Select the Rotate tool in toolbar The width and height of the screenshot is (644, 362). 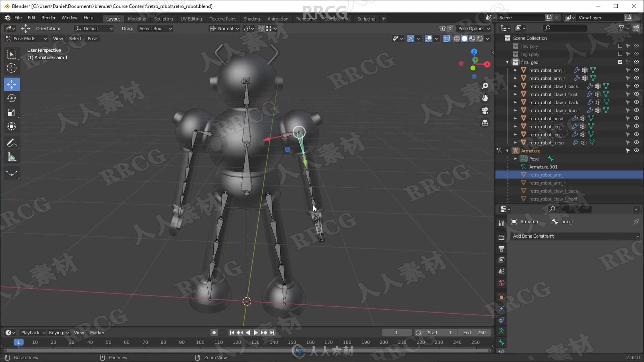pyautogui.click(x=12, y=98)
